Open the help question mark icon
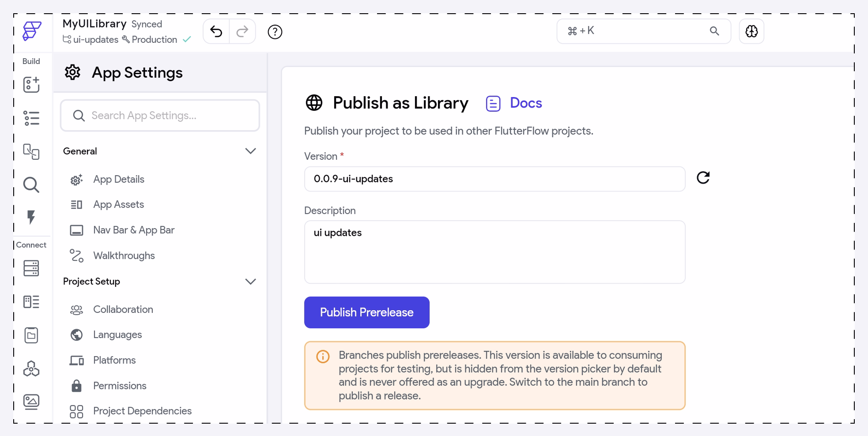The width and height of the screenshot is (868, 436). pos(275,32)
